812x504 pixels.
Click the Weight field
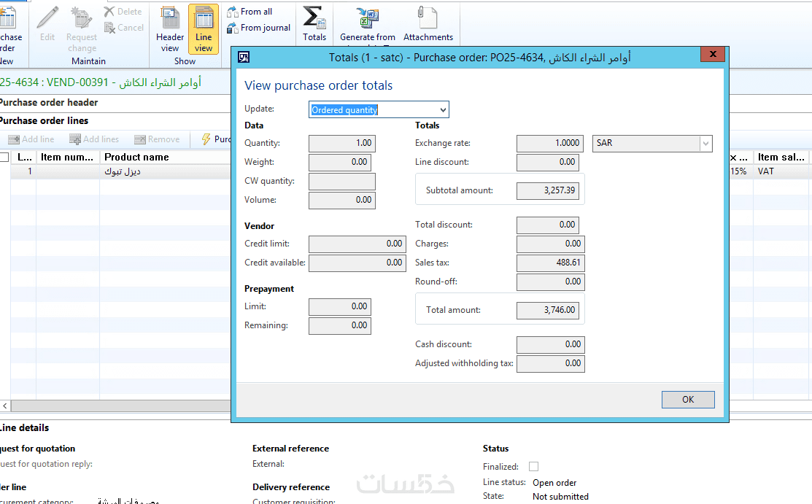click(340, 162)
